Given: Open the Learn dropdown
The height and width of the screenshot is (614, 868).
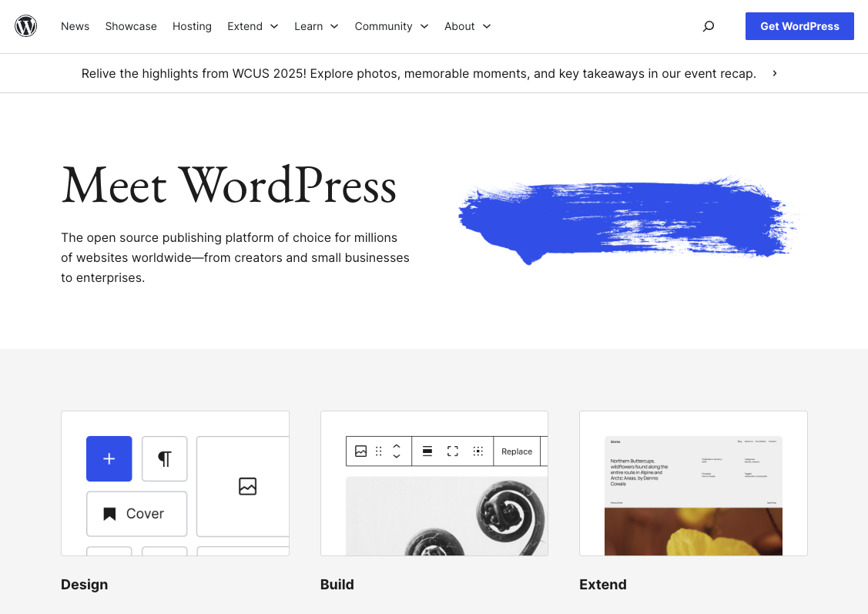Looking at the screenshot, I should [316, 25].
